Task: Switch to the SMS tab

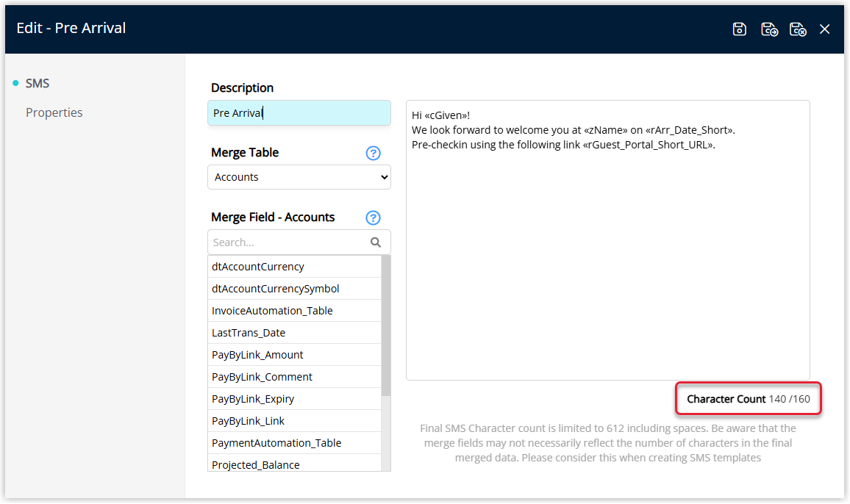Action: (x=37, y=84)
